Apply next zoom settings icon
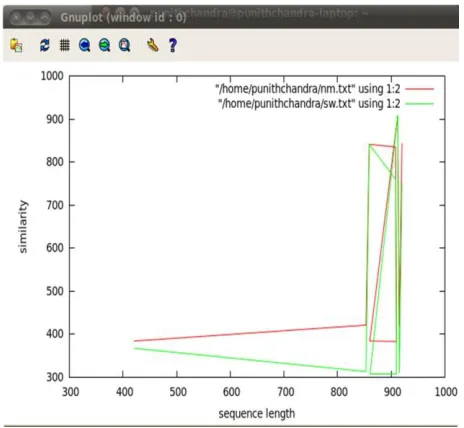 point(105,45)
